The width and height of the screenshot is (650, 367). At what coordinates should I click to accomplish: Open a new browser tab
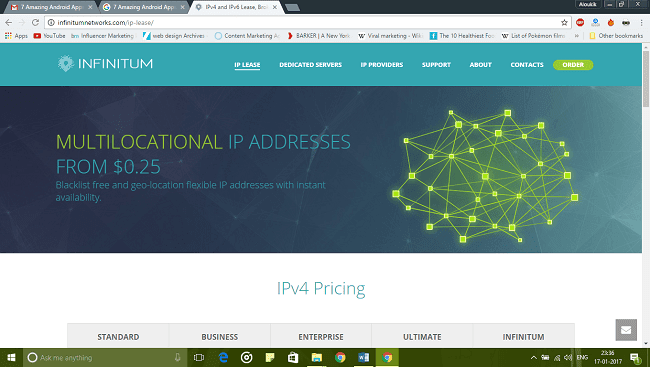[292, 7]
